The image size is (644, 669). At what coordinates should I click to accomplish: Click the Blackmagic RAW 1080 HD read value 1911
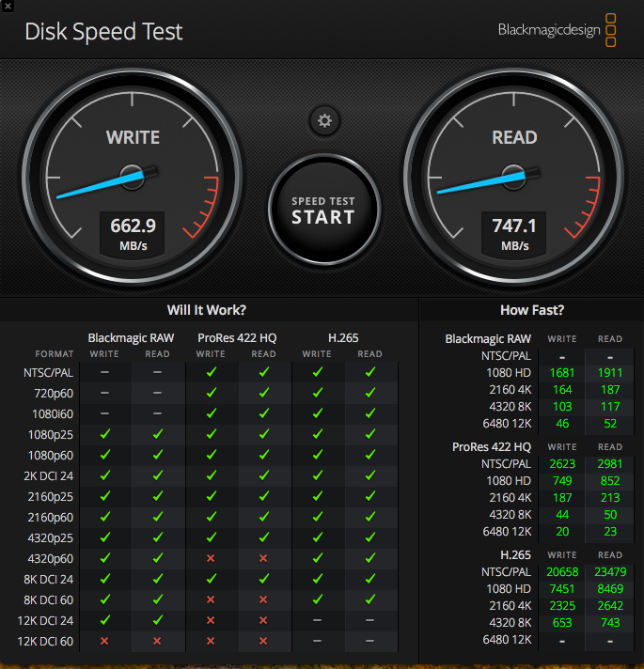[610, 373]
